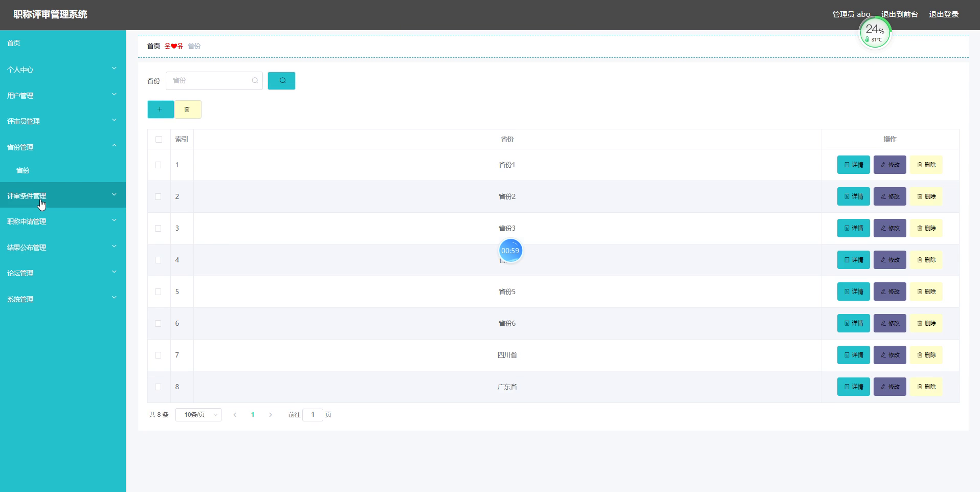The image size is (980, 492).
Task: Click the yellow trash bulk-delete button
Action: 188,109
